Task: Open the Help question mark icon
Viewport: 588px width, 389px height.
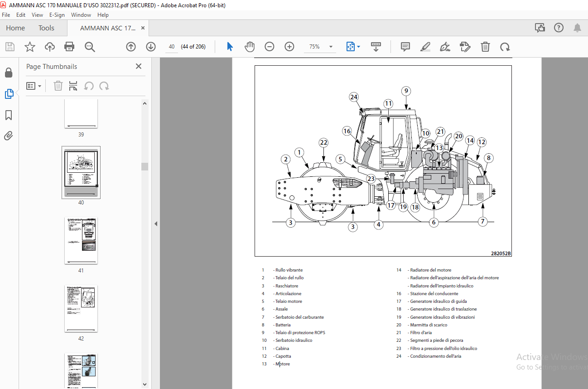Action: point(559,28)
